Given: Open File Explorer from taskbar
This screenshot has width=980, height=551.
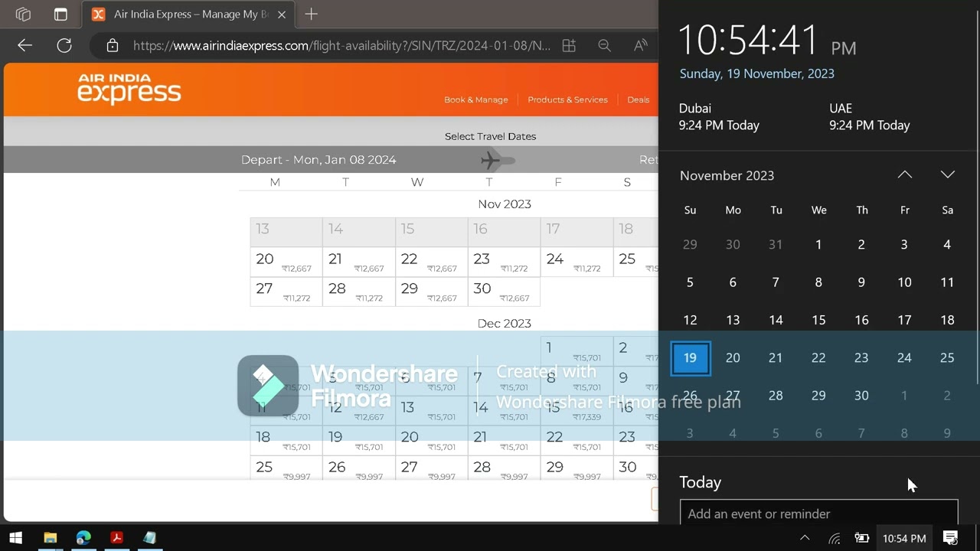Looking at the screenshot, I should click(x=50, y=538).
